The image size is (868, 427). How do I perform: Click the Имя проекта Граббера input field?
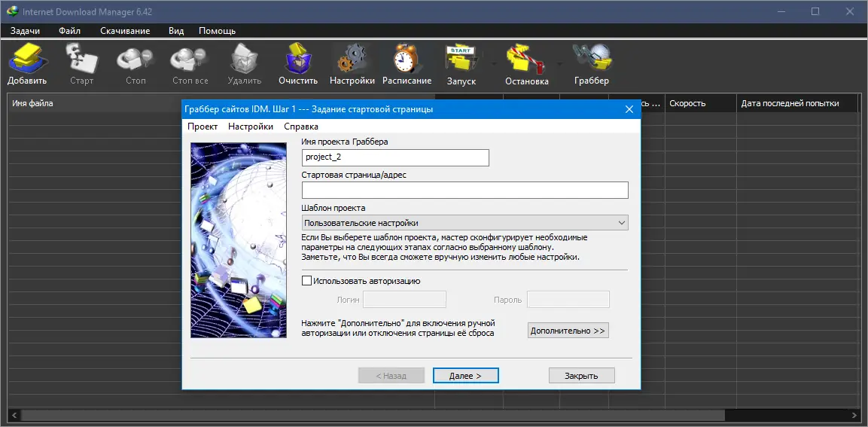click(x=395, y=157)
